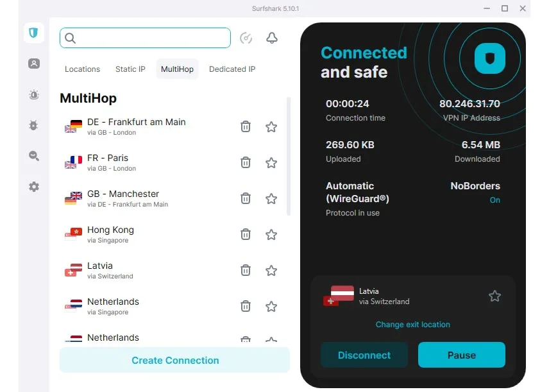Viewport: 549px width, 392px height.
Task: Disconnect from the Latvia VPN server
Action: (x=364, y=355)
